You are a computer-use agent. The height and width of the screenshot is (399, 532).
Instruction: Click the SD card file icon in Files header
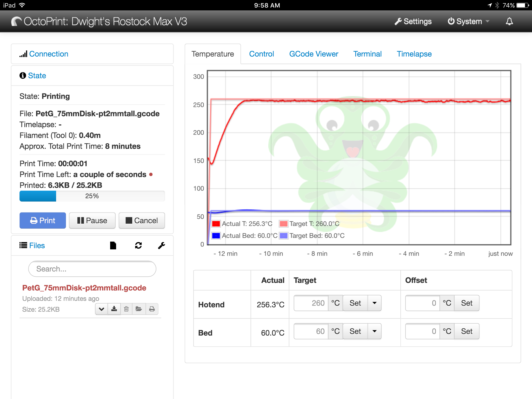click(113, 245)
